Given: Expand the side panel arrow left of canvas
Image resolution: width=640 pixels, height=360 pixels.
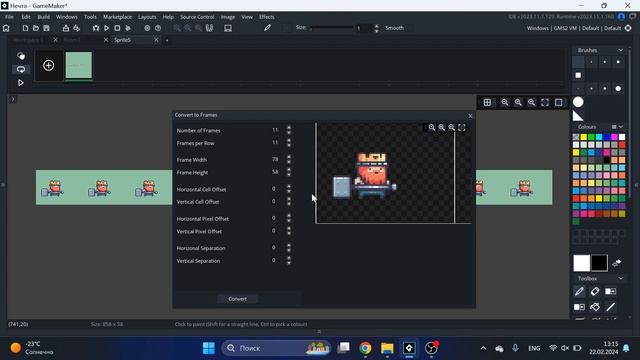Looking at the screenshot, I should pyautogui.click(x=13, y=99).
